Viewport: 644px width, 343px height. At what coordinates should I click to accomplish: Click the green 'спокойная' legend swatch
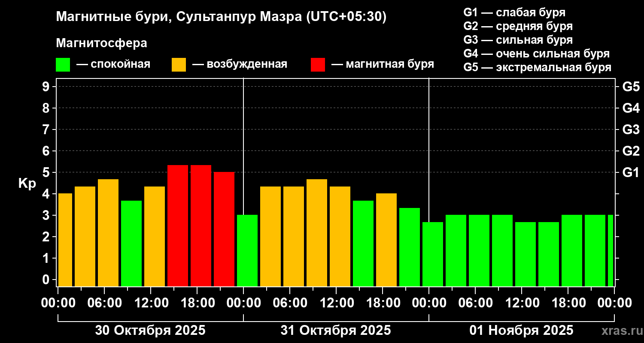coord(63,64)
